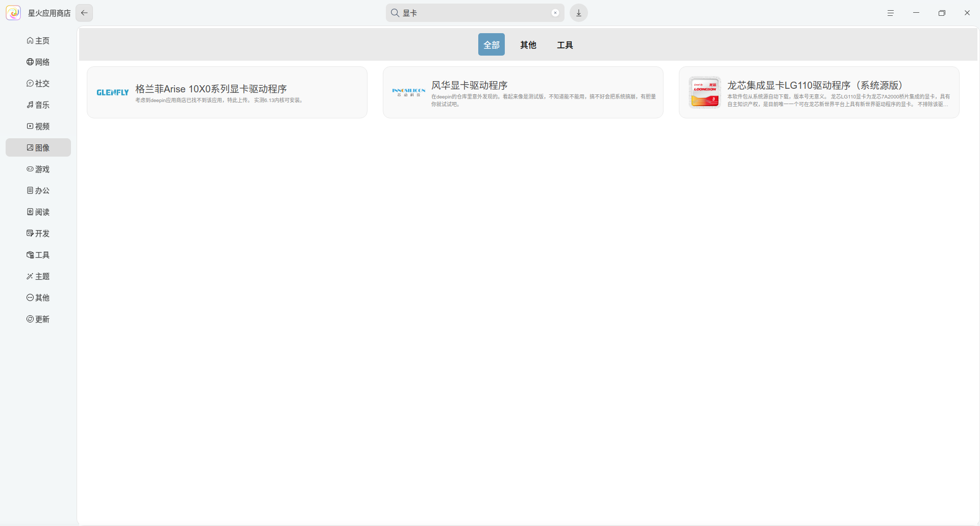This screenshot has height=526, width=980.
Task: Switch to the 全部 filter tab
Action: coord(491,45)
